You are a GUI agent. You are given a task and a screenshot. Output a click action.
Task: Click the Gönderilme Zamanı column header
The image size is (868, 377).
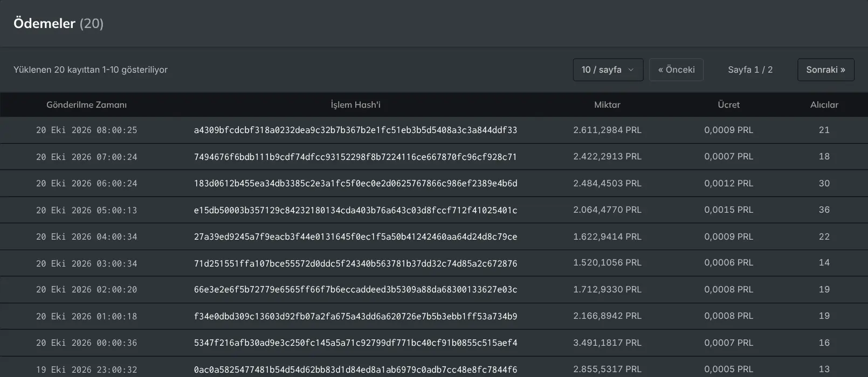(x=86, y=104)
